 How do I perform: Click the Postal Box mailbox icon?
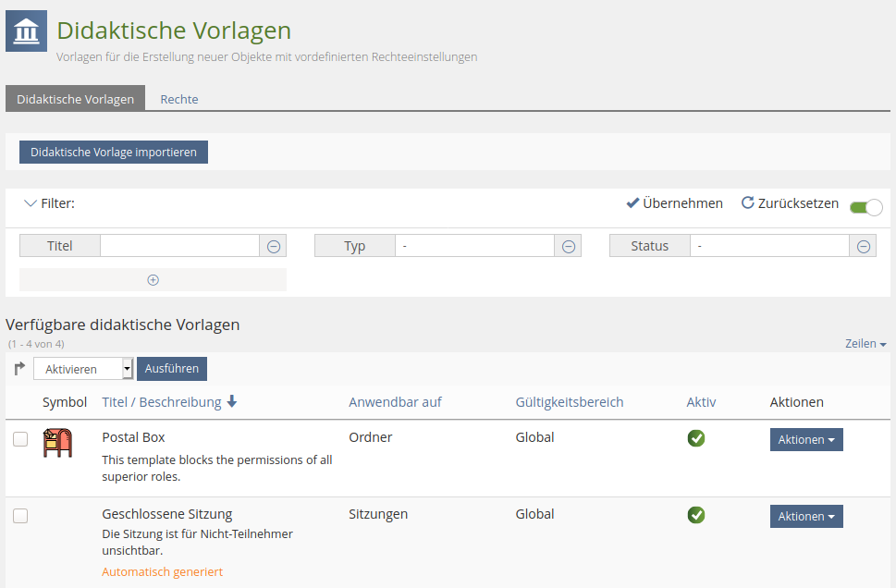[57, 444]
